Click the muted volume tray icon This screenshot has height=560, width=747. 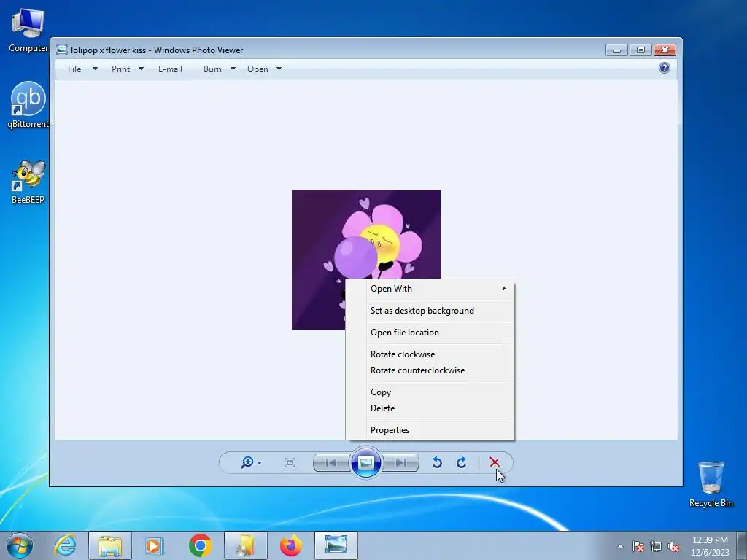(x=673, y=546)
